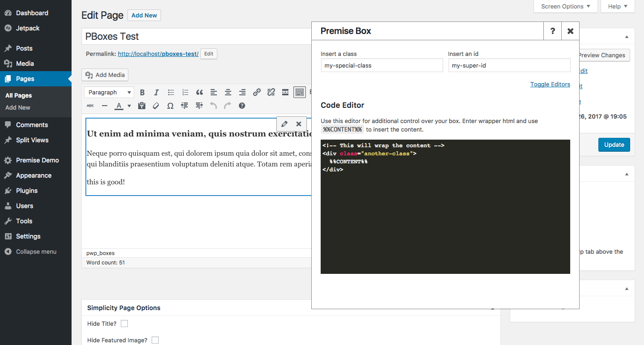This screenshot has width=644, height=345.
Task: Toggle the toolbar kitchen sink icon
Action: pyautogui.click(x=300, y=92)
